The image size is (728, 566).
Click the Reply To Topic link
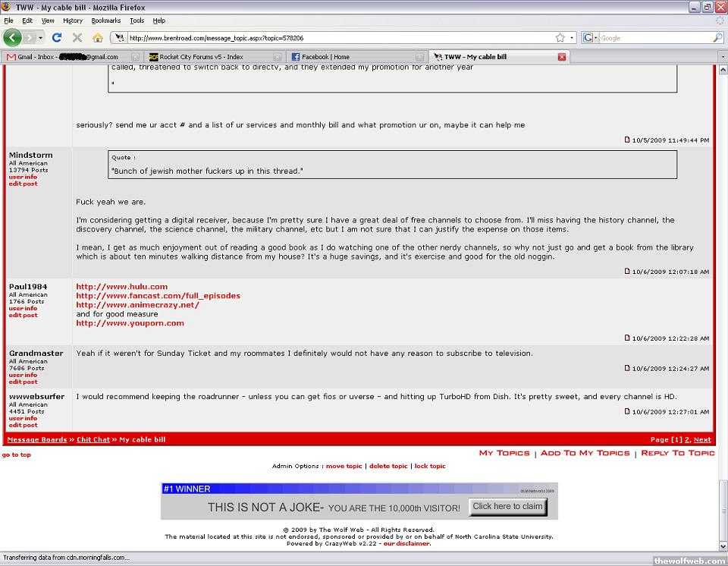coord(677,453)
